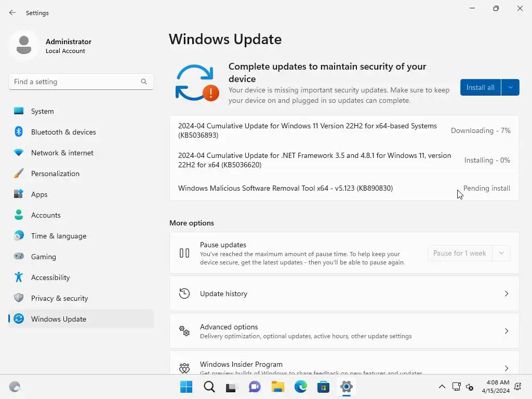Click the Pending install status text
The width and height of the screenshot is (532, 399).
click(486, 188)
